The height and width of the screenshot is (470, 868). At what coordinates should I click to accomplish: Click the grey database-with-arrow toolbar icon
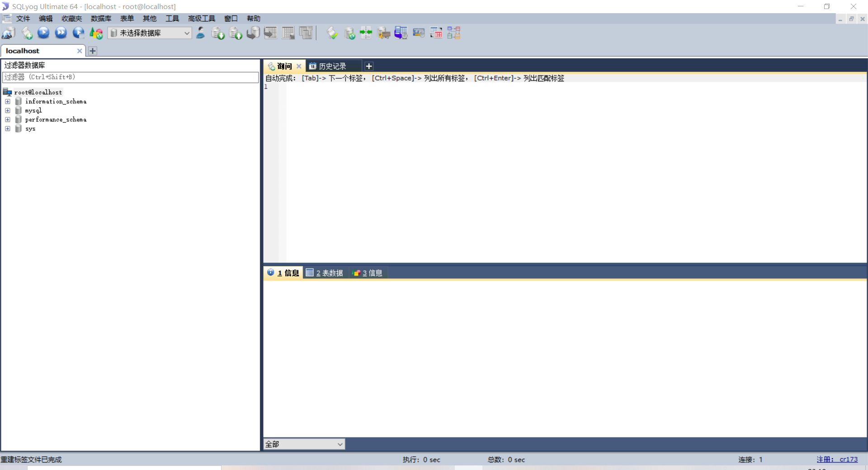click(253, 33)
